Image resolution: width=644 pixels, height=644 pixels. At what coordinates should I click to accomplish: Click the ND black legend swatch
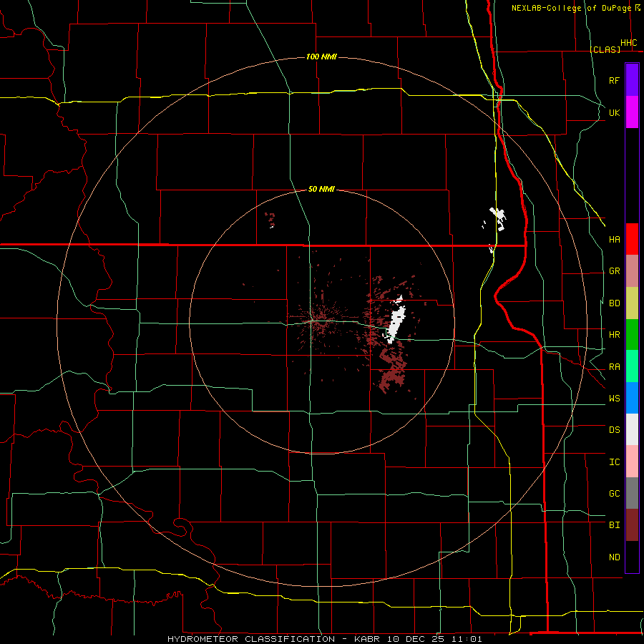632,557
